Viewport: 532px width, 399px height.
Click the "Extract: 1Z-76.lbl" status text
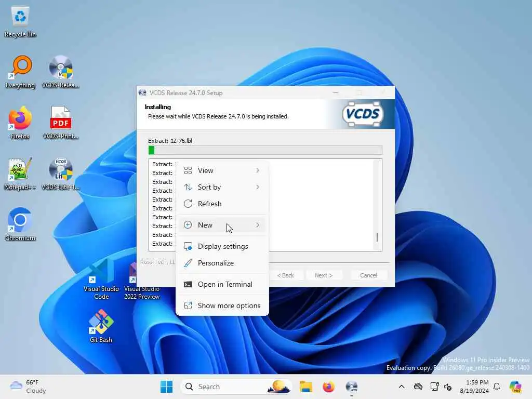click(170, 141)
